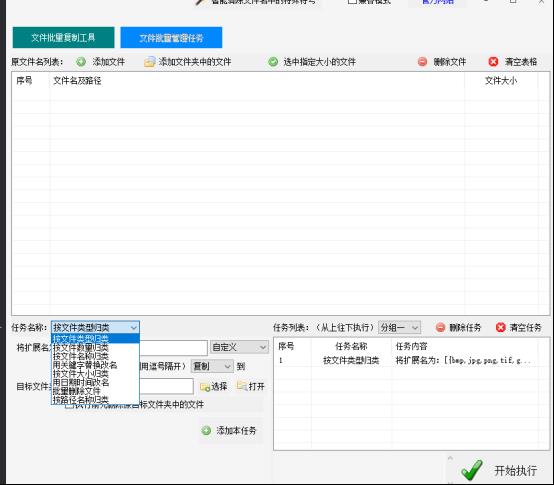The height and width of the screenshot is (485, 554).
Task: Expand the 复制 action dropdown
Action: coord(212,366)
